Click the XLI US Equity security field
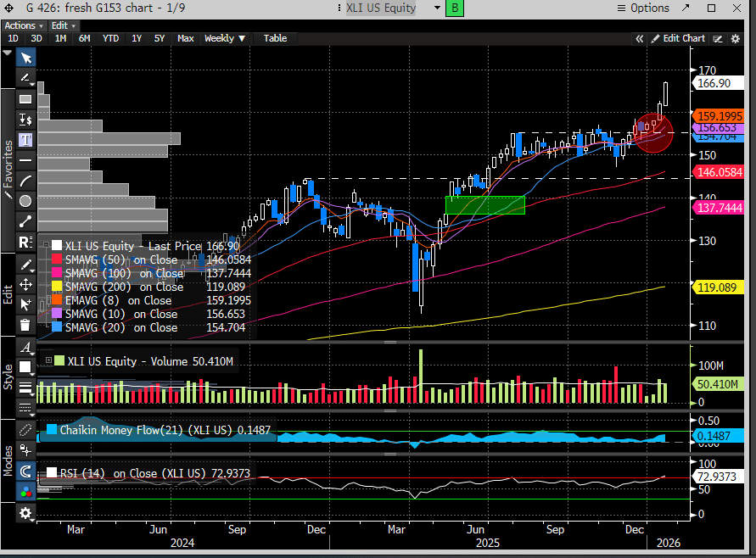Image resolution: width=756 pixels, height=558 pixels. click(x=380, y=8)
